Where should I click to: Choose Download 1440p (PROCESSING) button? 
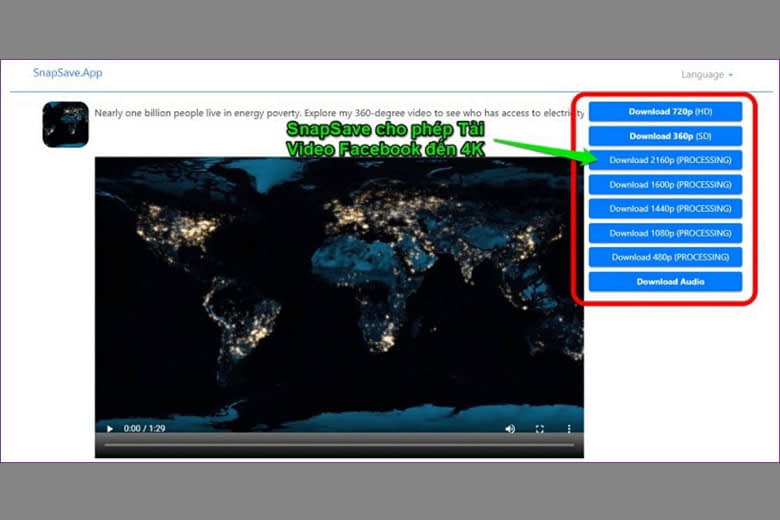(665, 208)
